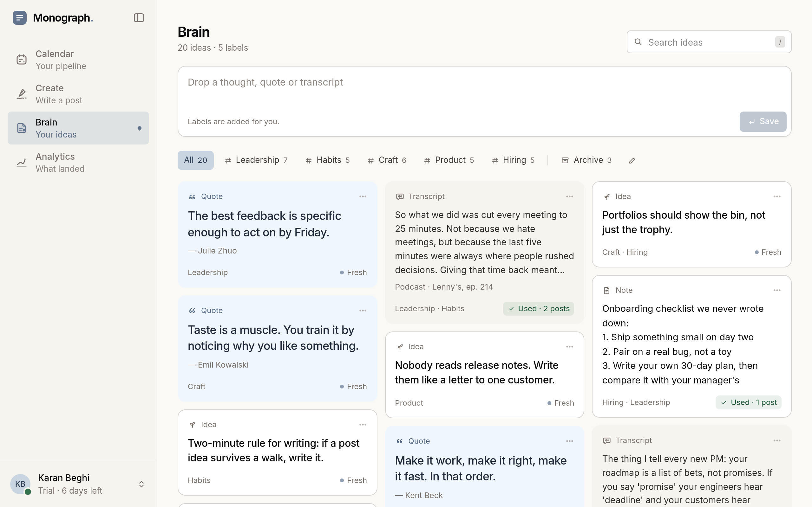The height and width of the screenshot is (507, 812).
Task: Click the Drop a thought text area
Action: [484, 91]
